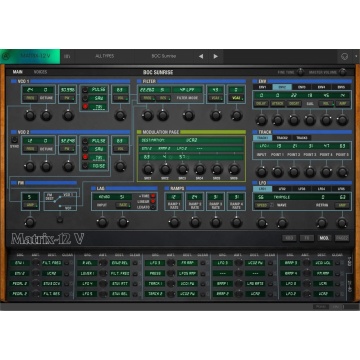Click the Arturia logo menu icon
360x360 pixels.
5,56
